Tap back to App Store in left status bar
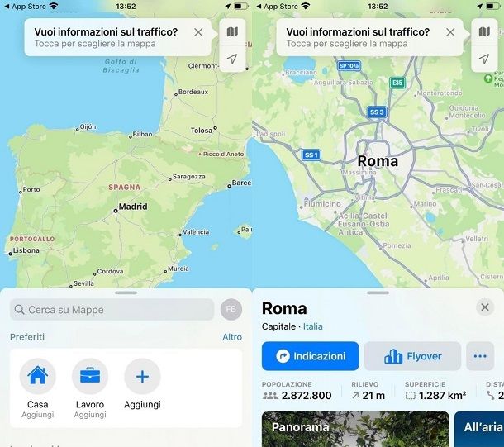The height and width of the screenshot is (447, 504). click(x=25, y=7)
